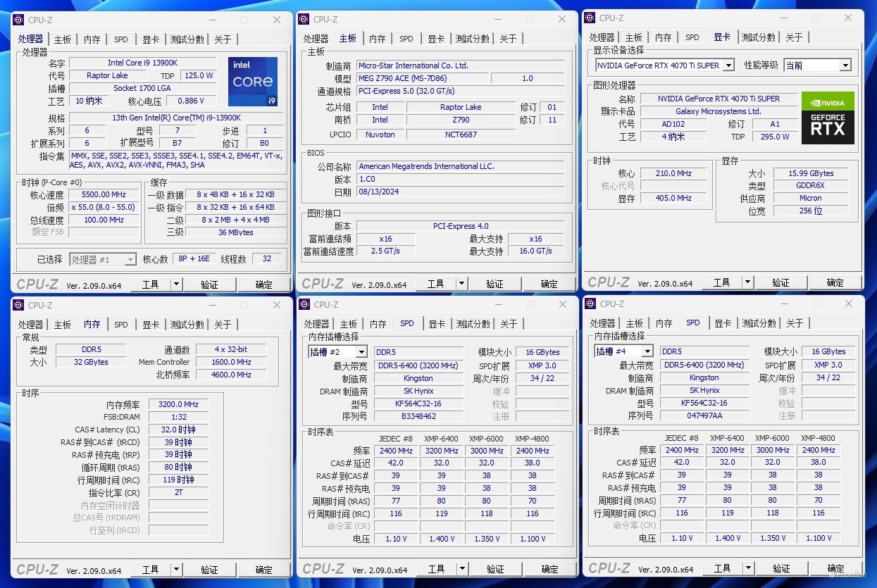Click the core speed value 5500.00 MHz
877x588 pixels.
pos(104,194)
